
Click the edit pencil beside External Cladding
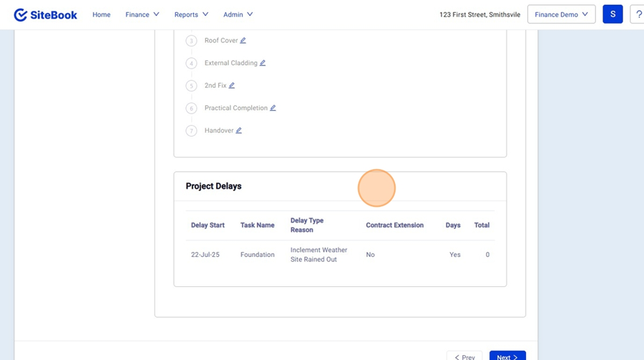coord(263,63)
